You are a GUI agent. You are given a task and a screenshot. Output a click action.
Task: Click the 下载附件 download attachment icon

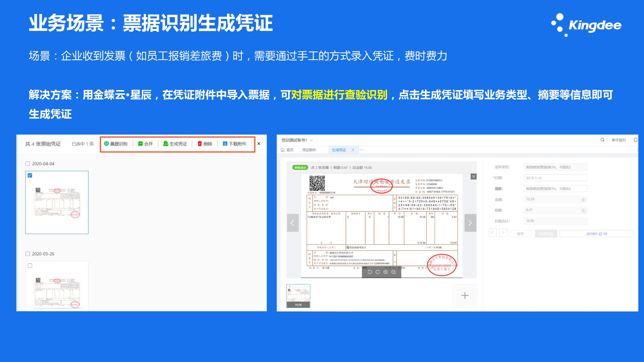pos(225,144)
